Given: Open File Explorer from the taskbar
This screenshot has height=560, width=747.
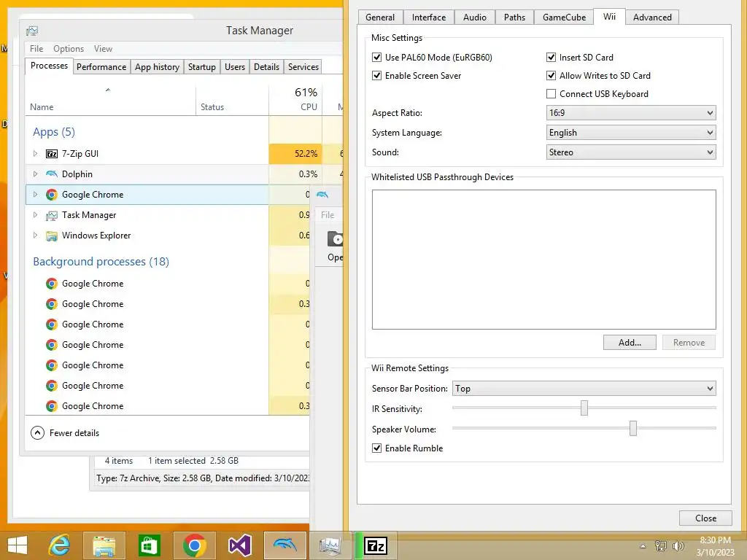Looking at the screenshot, I should pos(104,545).
